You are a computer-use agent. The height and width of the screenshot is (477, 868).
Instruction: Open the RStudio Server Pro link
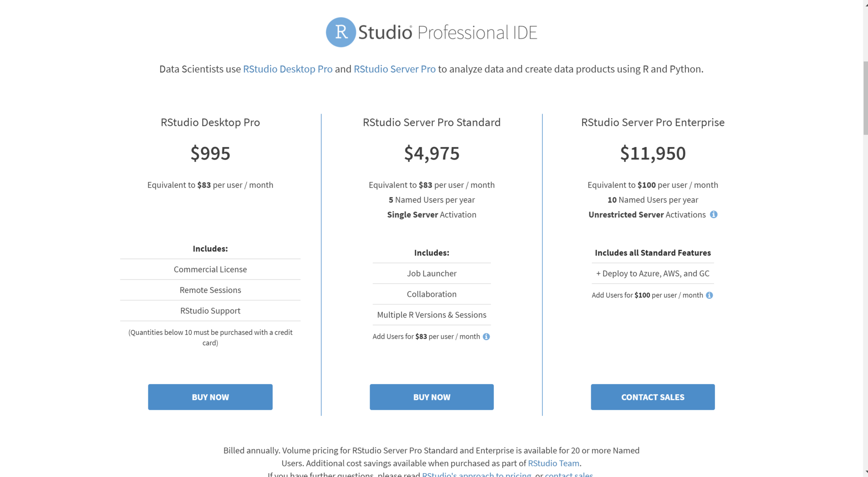pyautogui.click(x=395, y=69)
